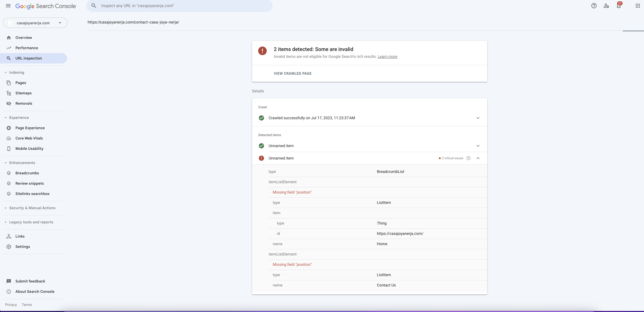This screenshot has width=644, height=312.
Task: Click the inspected URL text at top
Action: (x=133, y=22)
